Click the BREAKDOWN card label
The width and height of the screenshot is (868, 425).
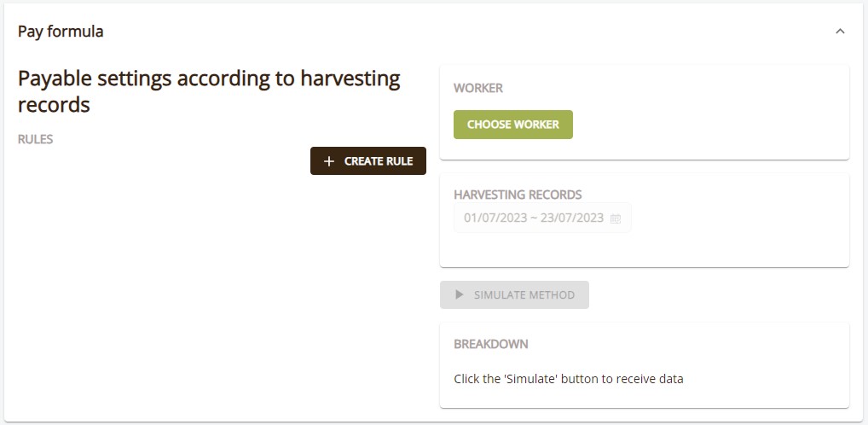coord(491,344)
